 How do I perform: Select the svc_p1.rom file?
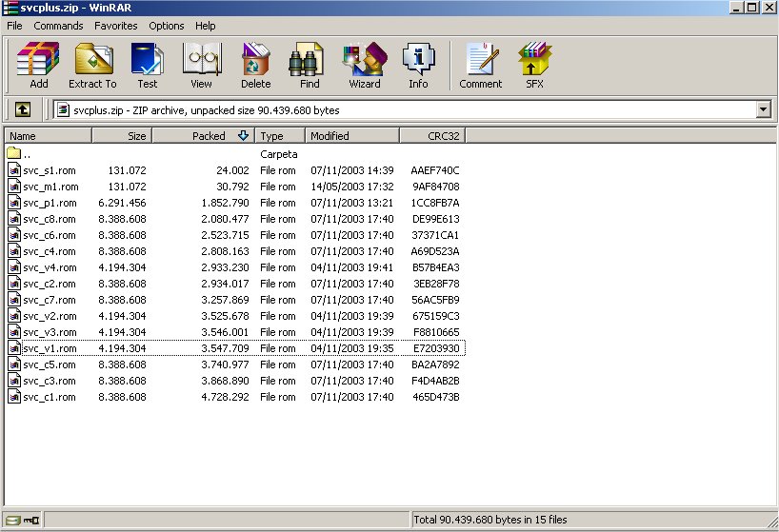click(x=50, y=203)
